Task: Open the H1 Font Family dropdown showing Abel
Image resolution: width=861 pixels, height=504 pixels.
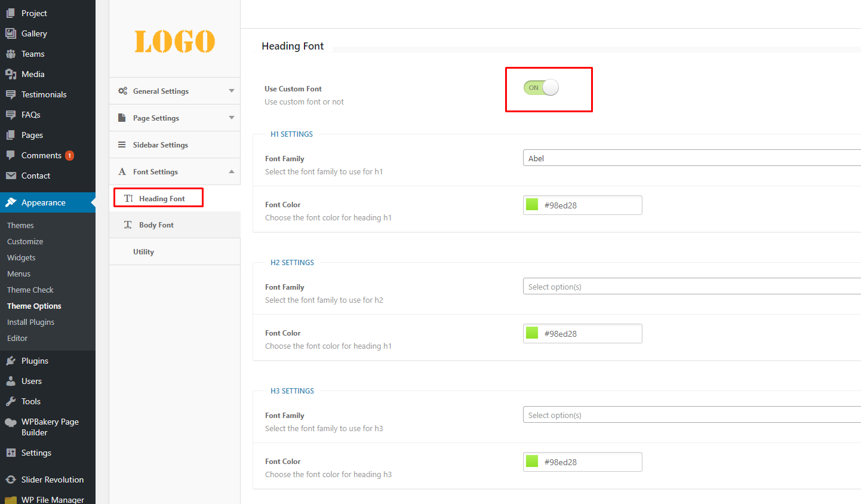Action: click(x=691, y=158)
